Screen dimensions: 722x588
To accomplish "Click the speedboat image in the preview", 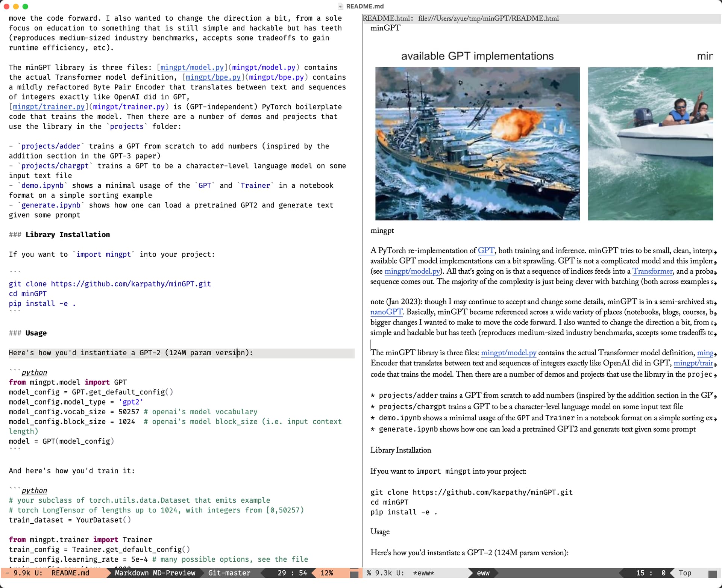I will coord(650,143).
